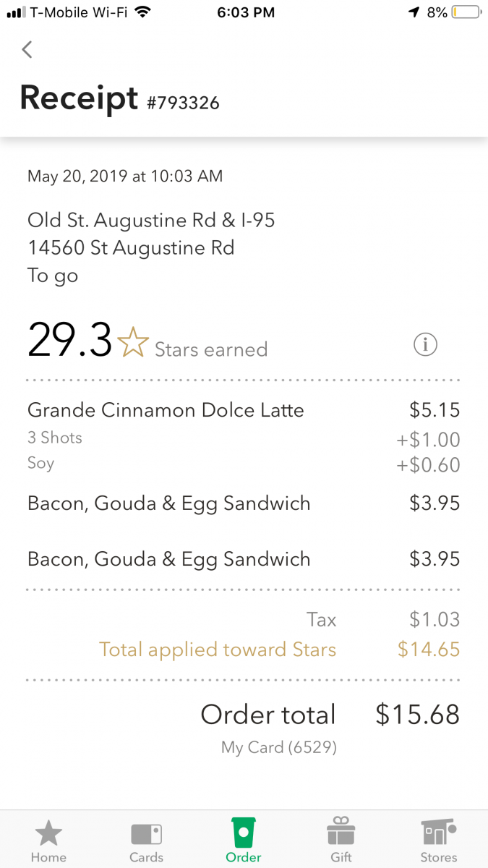
Task: Select the Order cup icon
Action: pyautogui.click(x=244, y=833)
